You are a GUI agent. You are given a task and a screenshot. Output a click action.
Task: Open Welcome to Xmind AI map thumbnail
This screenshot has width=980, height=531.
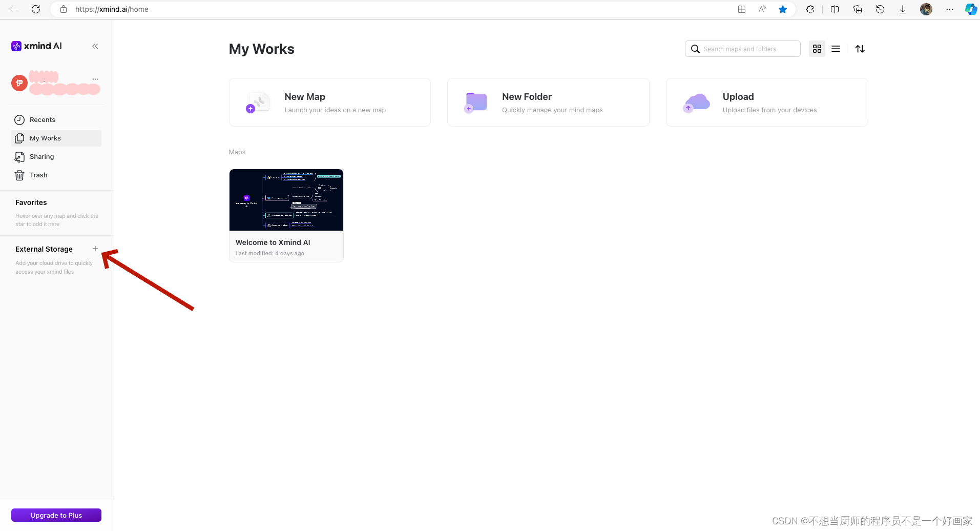[286, 200]
